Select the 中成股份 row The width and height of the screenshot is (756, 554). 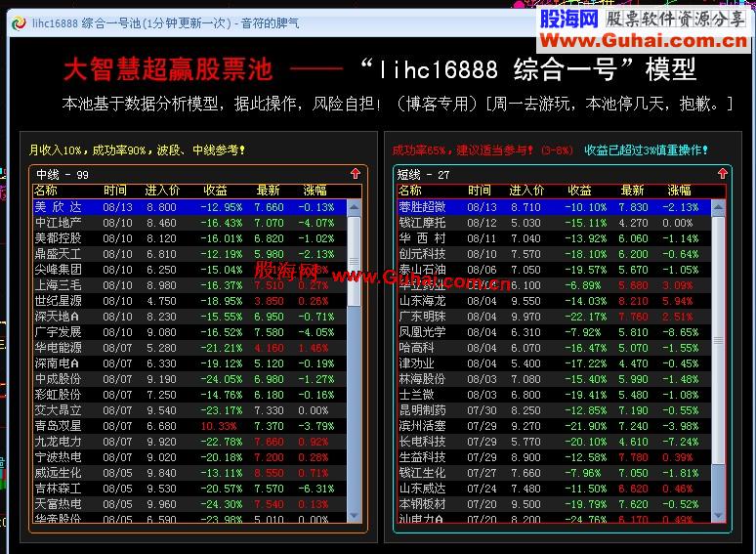189,379
